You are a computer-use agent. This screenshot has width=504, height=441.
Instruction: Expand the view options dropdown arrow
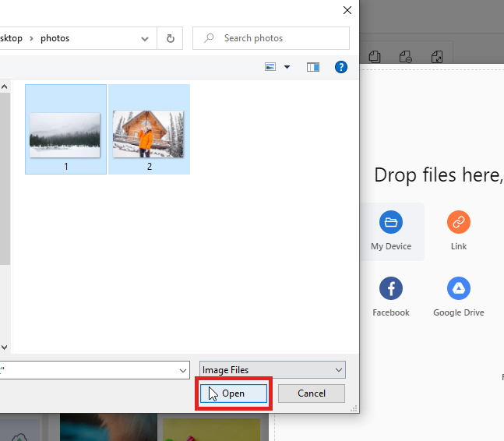[x=287, y=68]
